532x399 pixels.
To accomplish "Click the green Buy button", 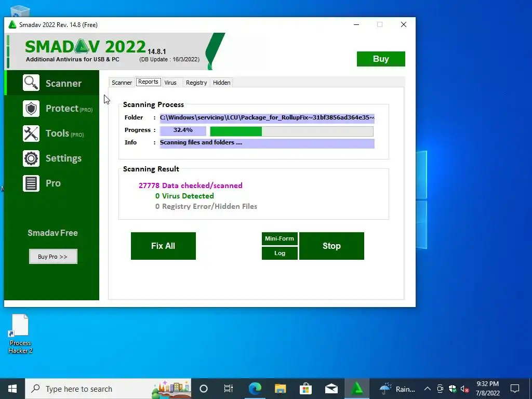I will tap(381, 59).
